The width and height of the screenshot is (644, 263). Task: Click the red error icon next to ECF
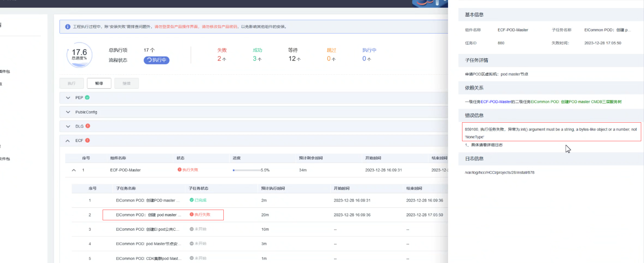[x=87, y=140]
